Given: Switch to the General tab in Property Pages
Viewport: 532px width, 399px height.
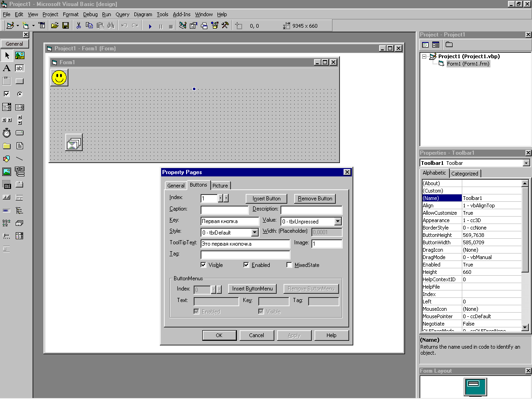Looking at the screenshot, I should [x=176, y=186].
